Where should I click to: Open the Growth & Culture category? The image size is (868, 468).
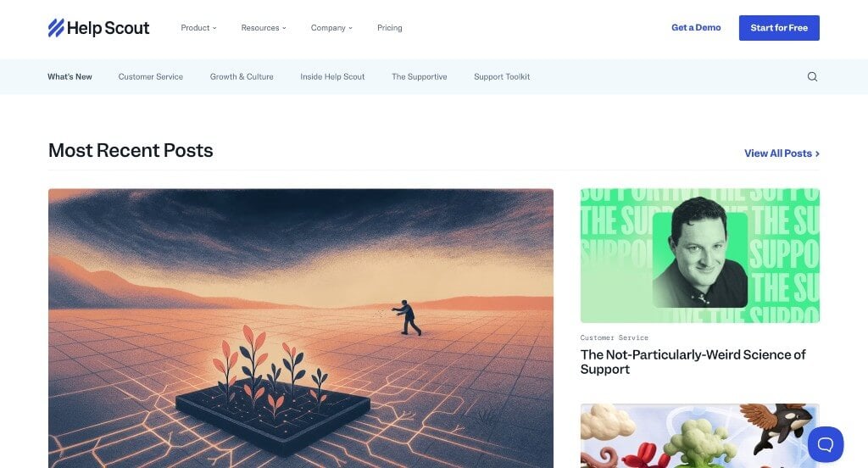tap(242, 76)
